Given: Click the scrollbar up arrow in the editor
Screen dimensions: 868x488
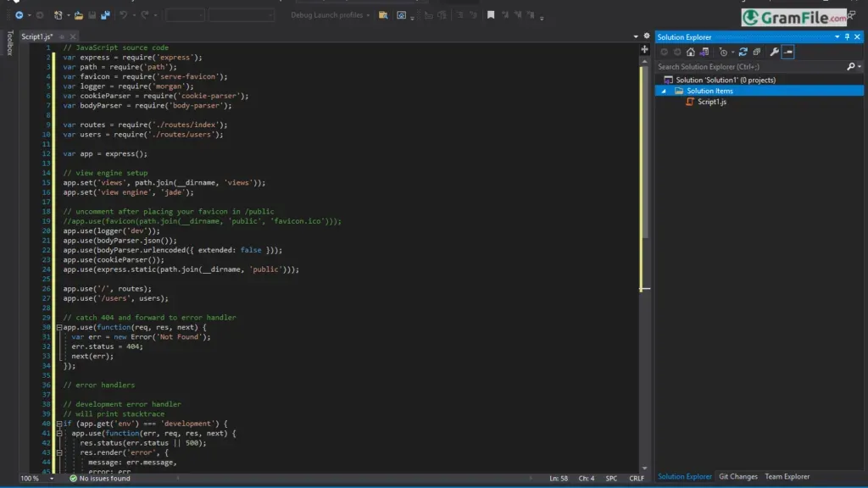Looking at the screenshot, I should point(644,61).
